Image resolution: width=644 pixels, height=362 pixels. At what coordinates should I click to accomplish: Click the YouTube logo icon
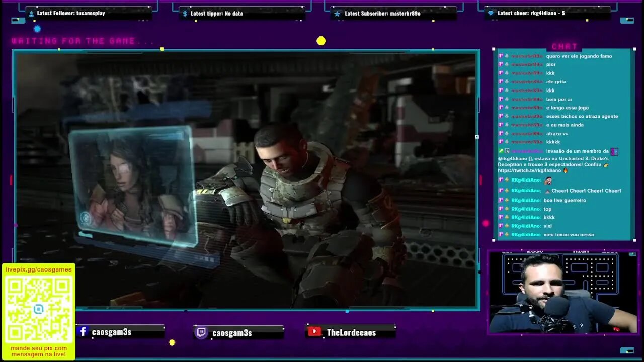point(314,332)
